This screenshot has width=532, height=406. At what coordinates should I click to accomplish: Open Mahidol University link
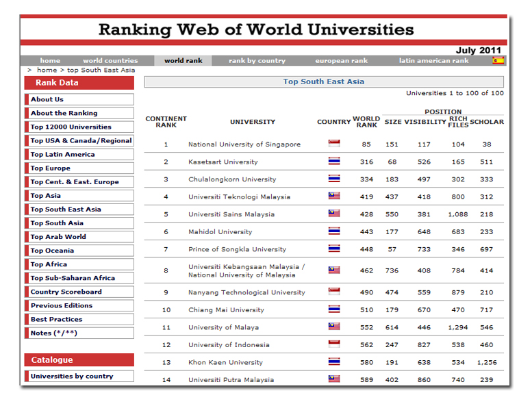(220, 231)
